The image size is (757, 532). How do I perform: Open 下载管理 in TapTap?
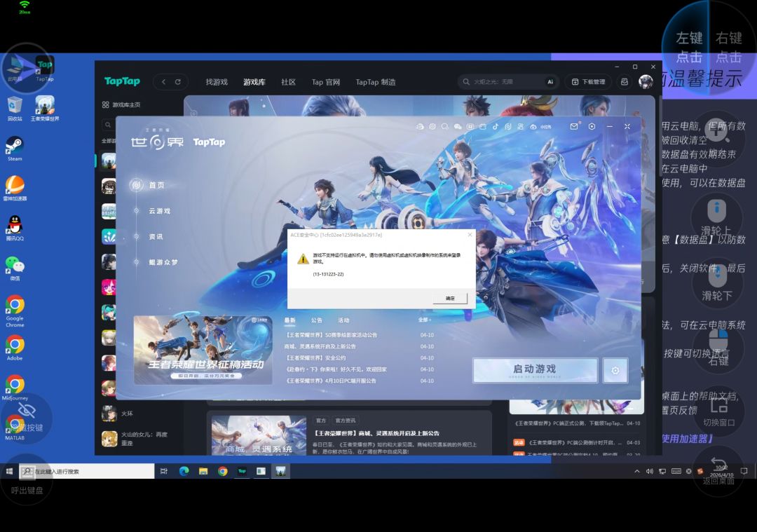click(x=588, y=82)
